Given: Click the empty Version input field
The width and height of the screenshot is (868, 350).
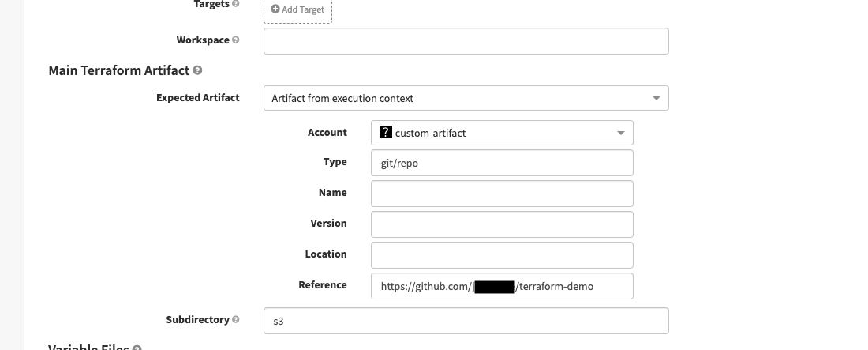Looking at the screenshot, I should pyautogui.click(x=502, y=224).
